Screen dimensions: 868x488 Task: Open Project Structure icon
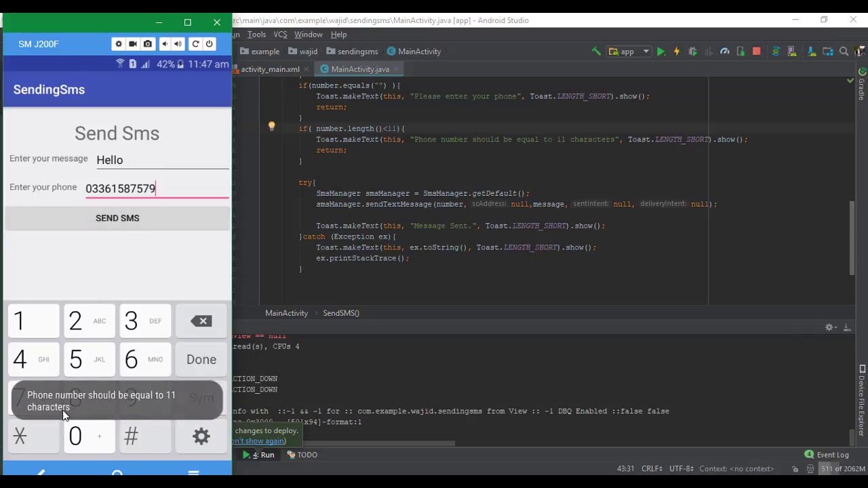coord(828,52)
